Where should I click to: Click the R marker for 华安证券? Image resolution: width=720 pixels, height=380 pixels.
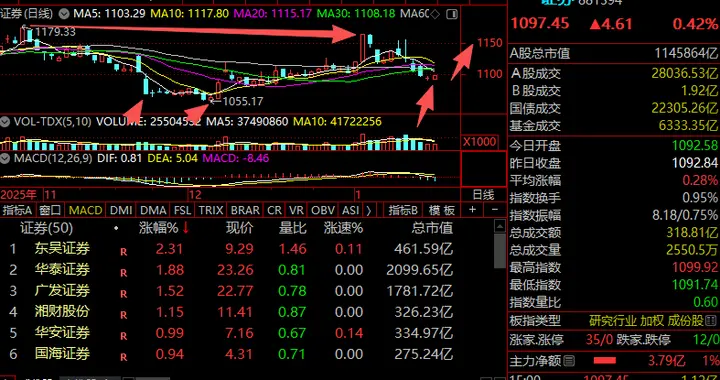click(123, 336)
